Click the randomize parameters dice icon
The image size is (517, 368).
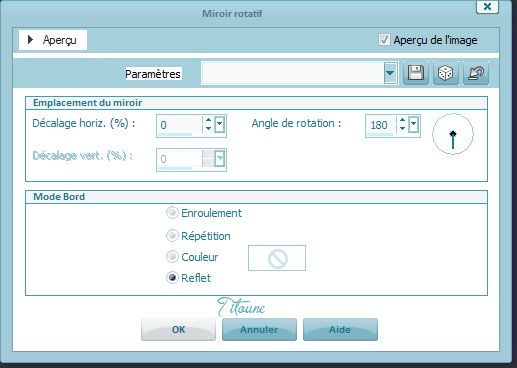[x=446, y=73]
